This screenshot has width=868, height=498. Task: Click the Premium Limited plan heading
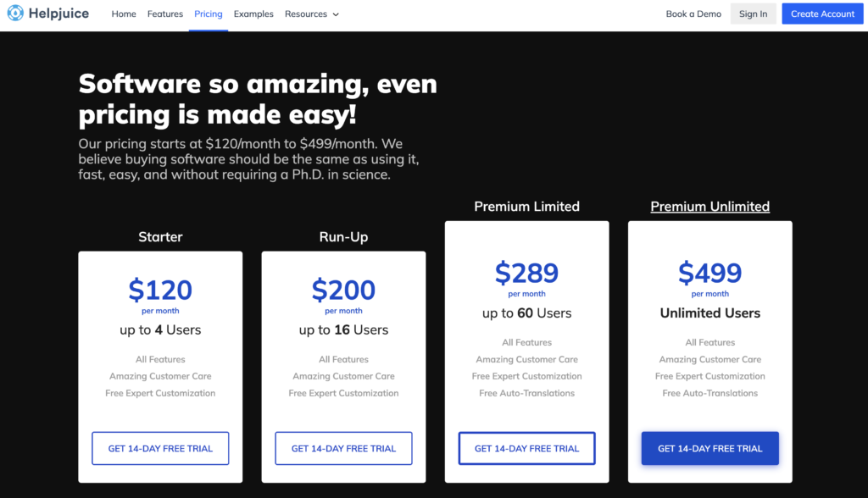(527, 207)
